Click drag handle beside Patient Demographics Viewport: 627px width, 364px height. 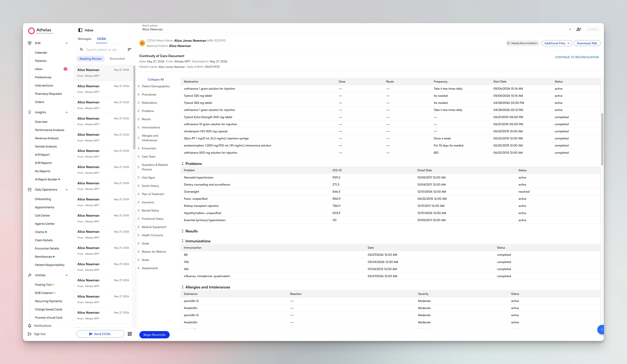click(139, 86)
